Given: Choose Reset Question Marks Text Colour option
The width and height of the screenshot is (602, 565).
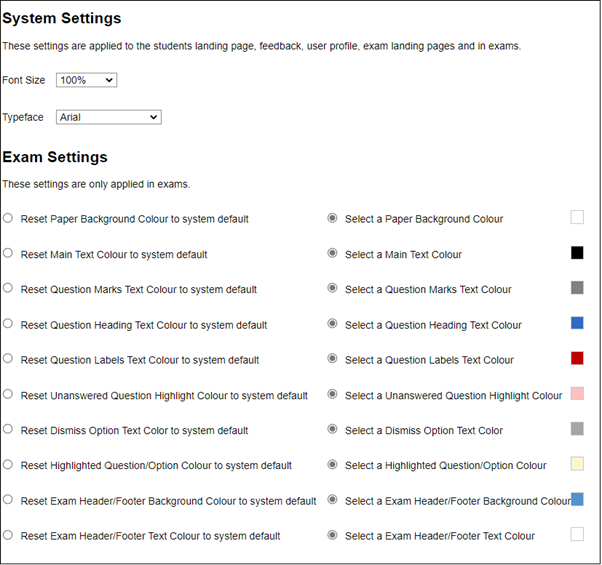Looking at the screenshot, I should pyautogui.click(x=8, y=288).
